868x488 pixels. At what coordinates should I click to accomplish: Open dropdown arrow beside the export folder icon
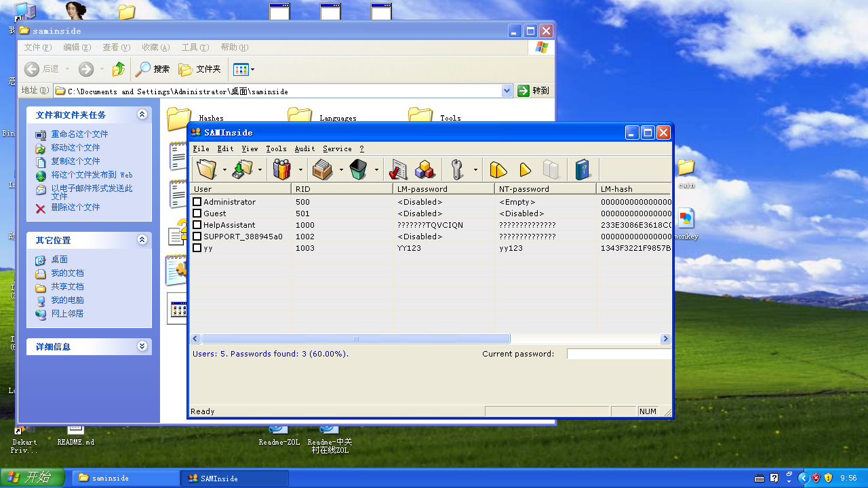click(x=260, y=169)
